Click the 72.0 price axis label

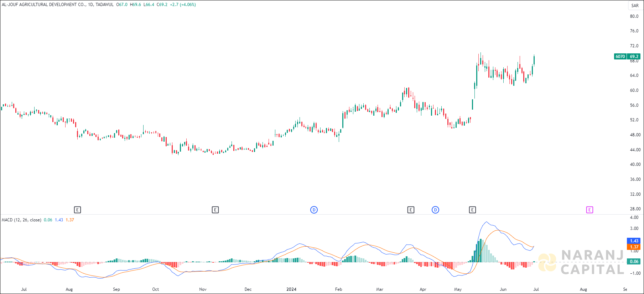(x=634, y=46)
